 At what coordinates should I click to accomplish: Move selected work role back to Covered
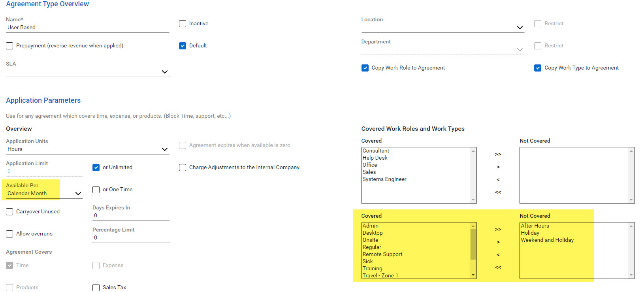[x=498, y=180]
